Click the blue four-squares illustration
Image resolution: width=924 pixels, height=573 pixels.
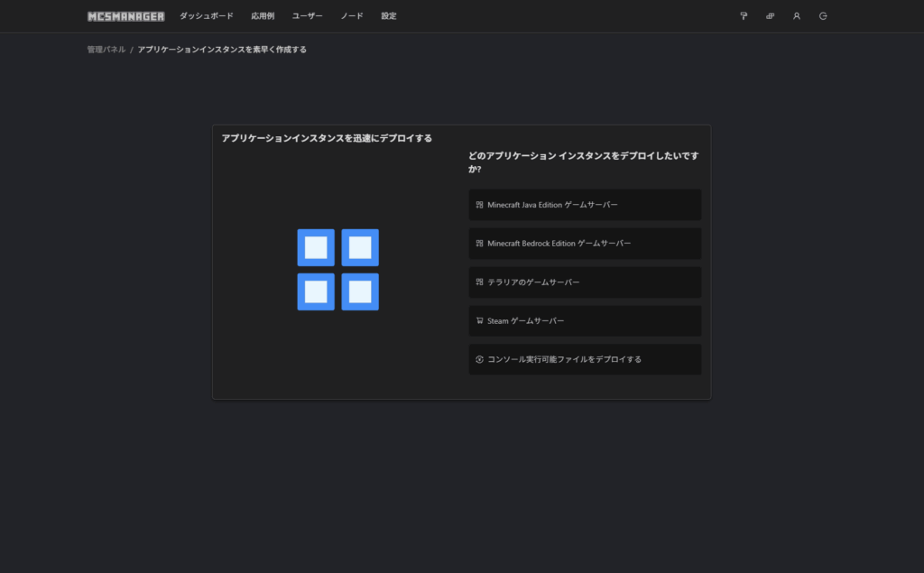point(338,270)
